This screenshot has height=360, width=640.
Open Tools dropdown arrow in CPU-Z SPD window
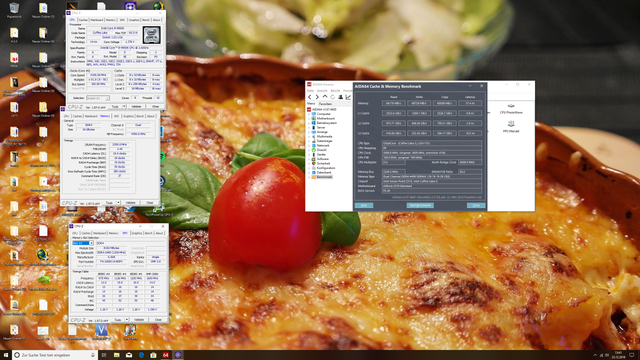[127, 320]
